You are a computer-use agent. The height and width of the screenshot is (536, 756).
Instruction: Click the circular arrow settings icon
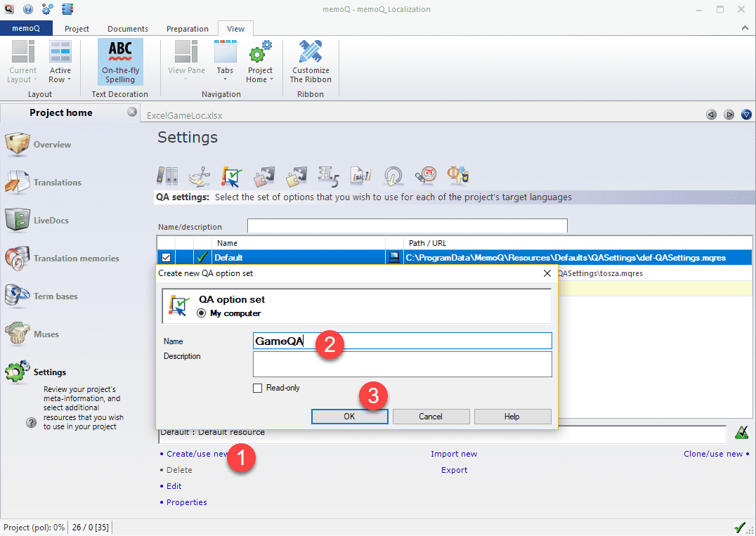[393, 176]
